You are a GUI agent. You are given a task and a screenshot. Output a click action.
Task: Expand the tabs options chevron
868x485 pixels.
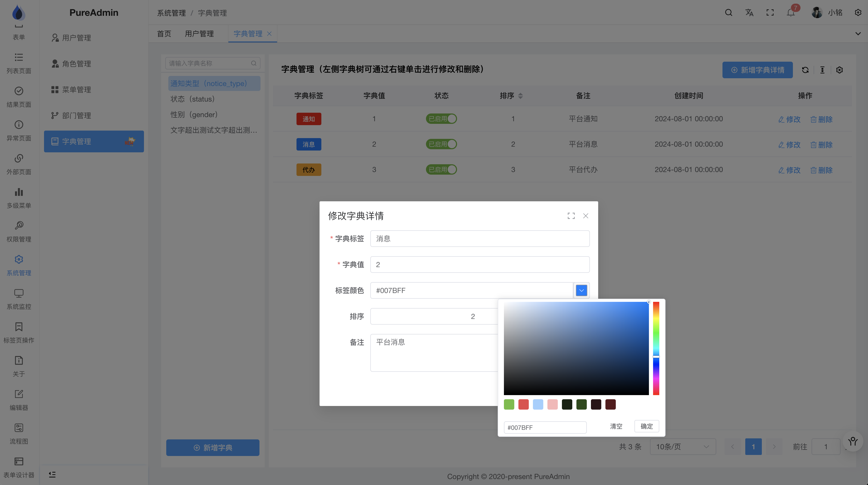[x=858, y=33]
